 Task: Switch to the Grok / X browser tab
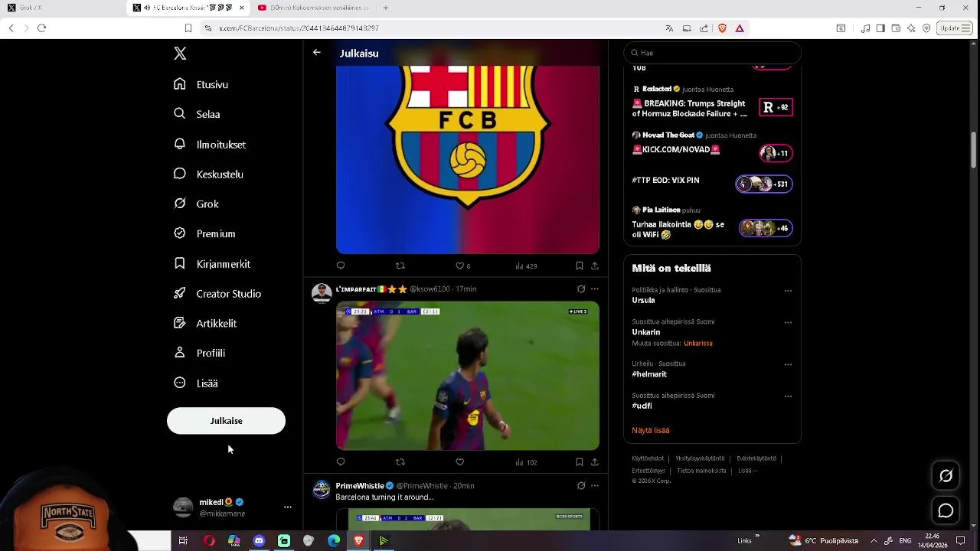(63, 8)
